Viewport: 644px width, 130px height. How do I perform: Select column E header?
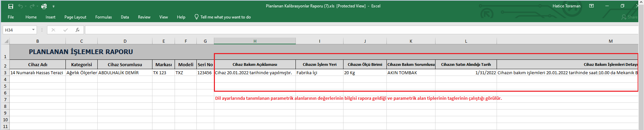pos(164,41)
